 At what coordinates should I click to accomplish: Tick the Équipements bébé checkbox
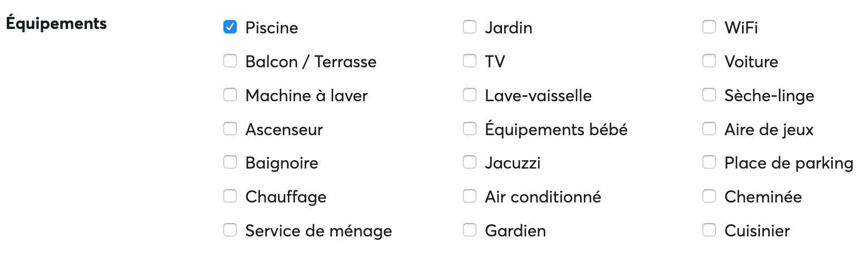(x=470, y=129)
